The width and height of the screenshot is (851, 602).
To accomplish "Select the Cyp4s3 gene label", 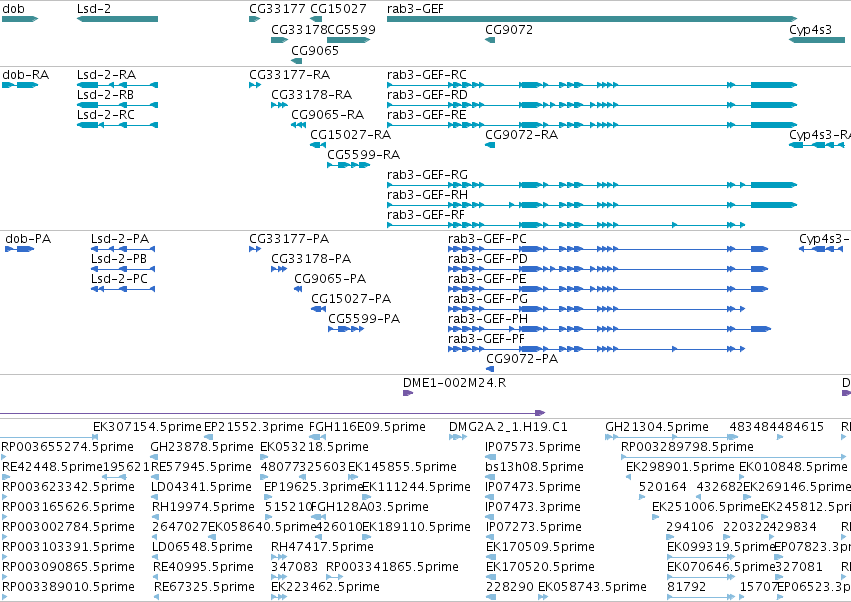I will point(810,29).
